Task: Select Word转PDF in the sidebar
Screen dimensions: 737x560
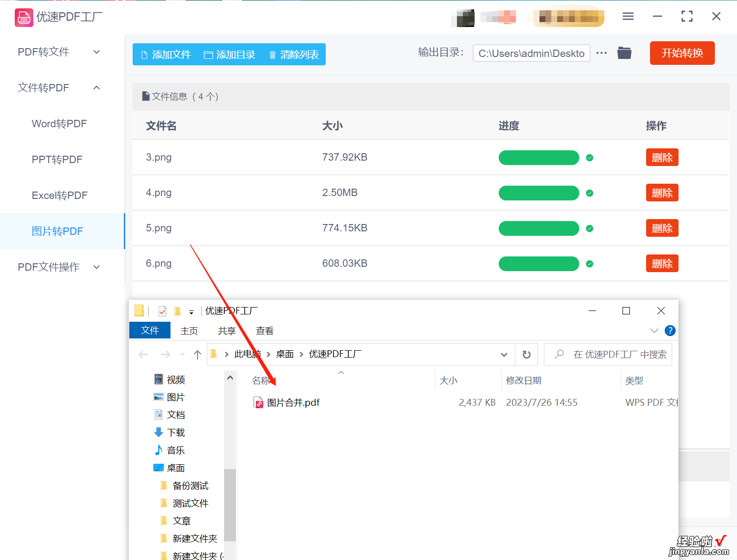Action: (x=59, y=124)
